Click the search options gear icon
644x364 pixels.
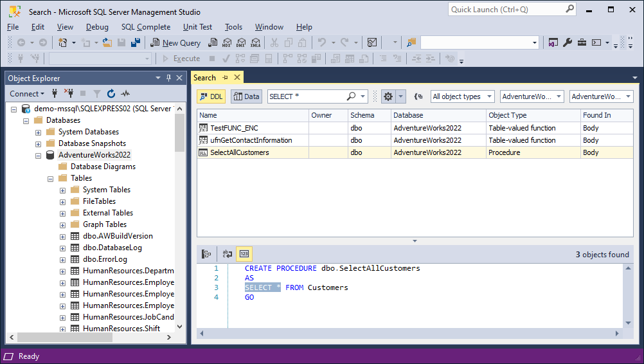388,96
